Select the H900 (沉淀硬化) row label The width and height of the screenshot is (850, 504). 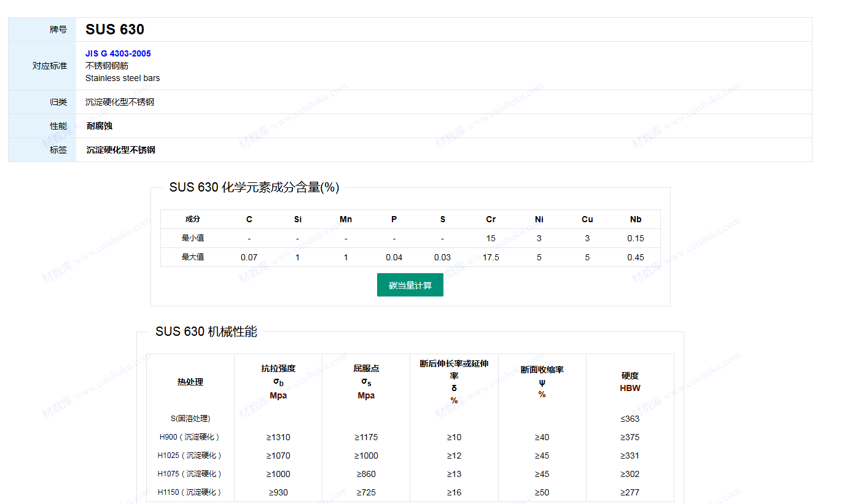(190, 437)
